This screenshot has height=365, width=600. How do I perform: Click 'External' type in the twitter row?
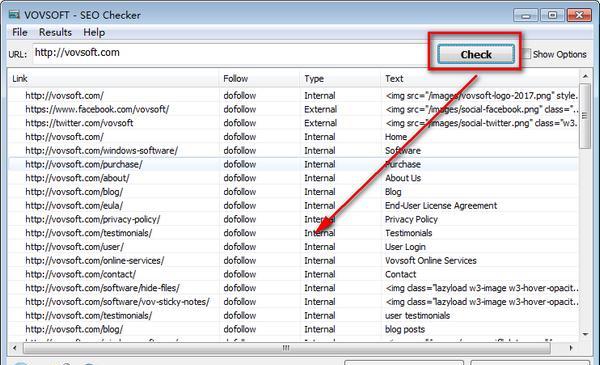320,123
